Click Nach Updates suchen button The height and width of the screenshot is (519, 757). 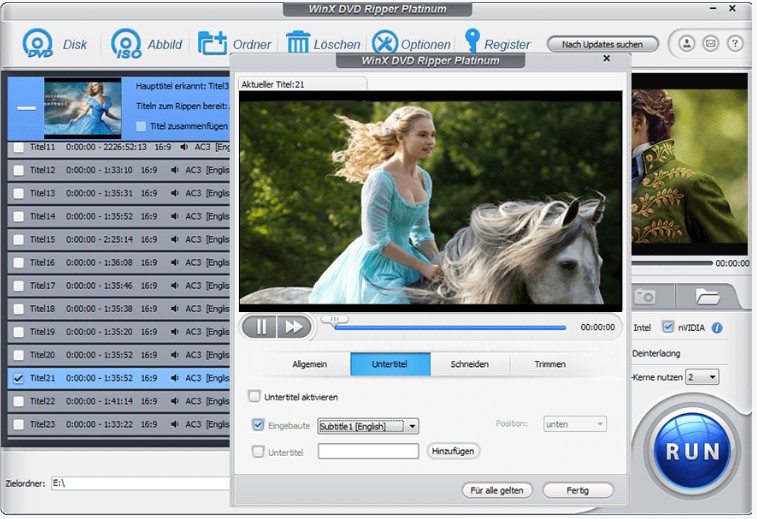(x=603, y=44)
